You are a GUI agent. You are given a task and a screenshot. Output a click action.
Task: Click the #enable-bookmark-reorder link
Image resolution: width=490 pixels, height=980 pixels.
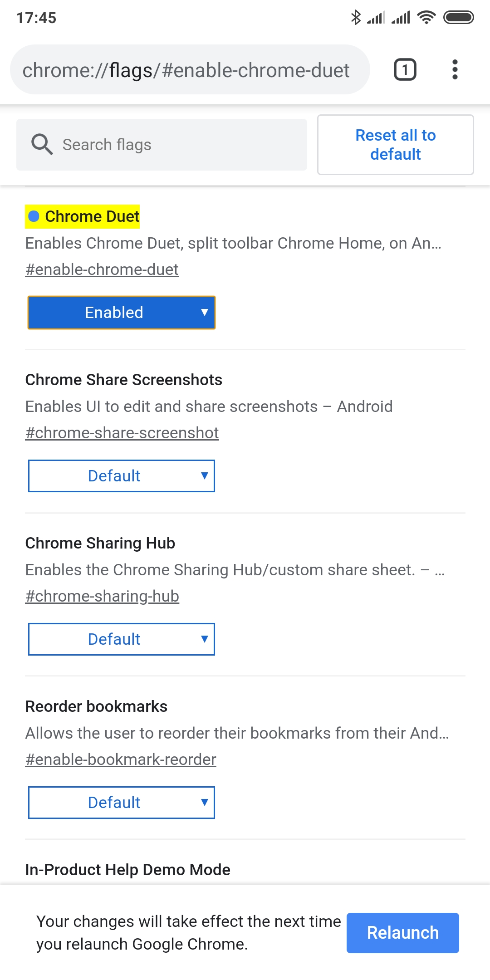[121, 759]
